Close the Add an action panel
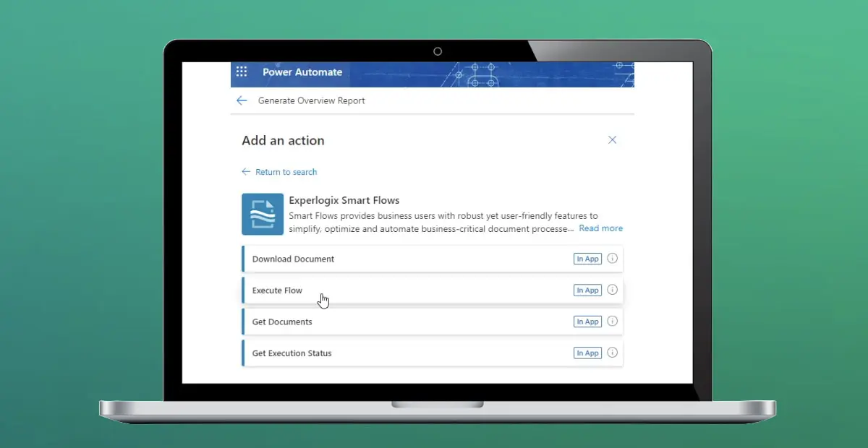 click(612, 139)
